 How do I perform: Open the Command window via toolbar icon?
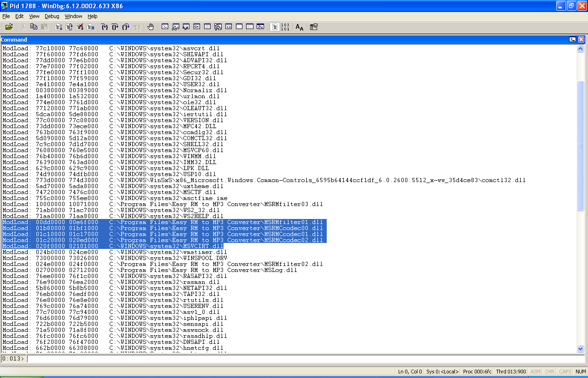coord(165,27)
